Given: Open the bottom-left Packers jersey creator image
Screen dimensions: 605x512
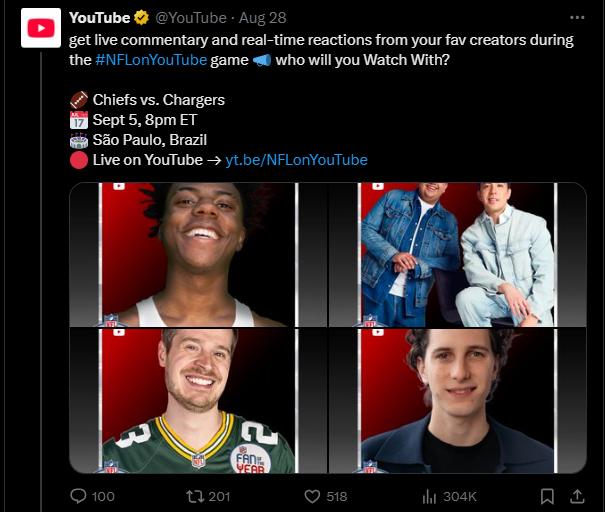Looking at the screenshot, I should (x=198, y=401).
